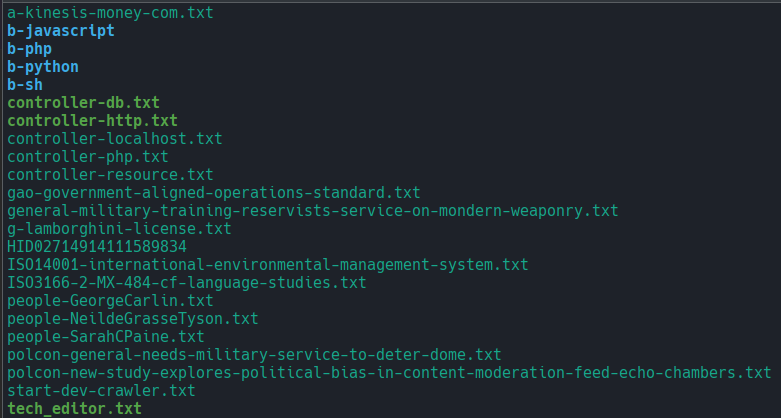The image size is (781, 418).
Task: Select the b-python directory entry
Action: [x=43, y=67]
